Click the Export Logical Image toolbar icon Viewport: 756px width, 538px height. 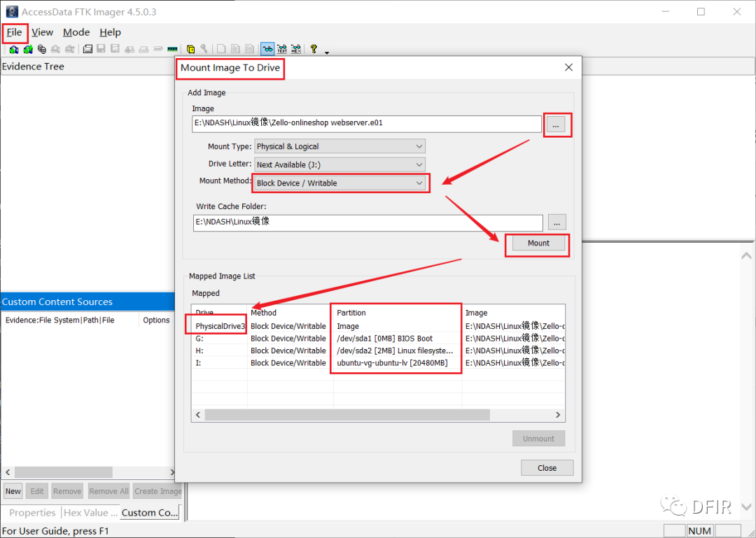[x=115, y=49]
